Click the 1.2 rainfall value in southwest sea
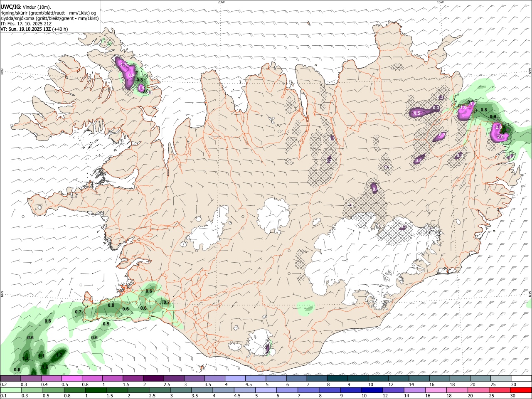The height and width of the screenshot is (399, 532). pyautogui.click(x=25, y=358)
